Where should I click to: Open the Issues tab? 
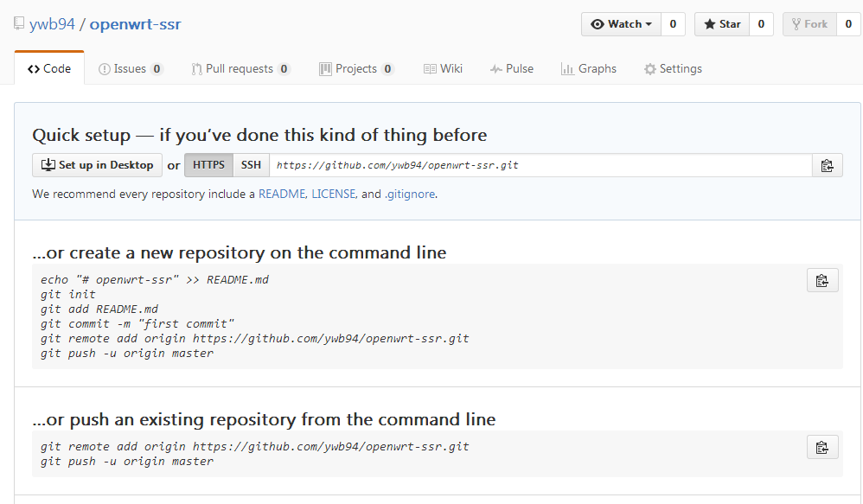(131, 69)
